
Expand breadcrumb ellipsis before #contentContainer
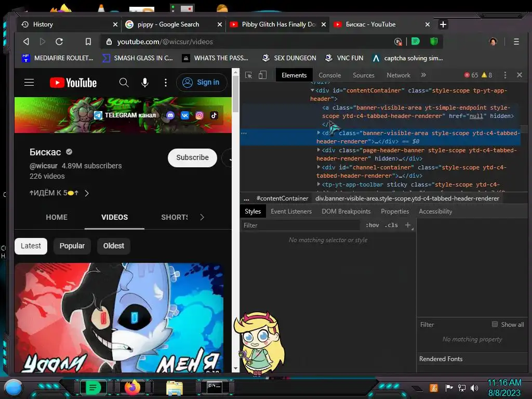point(247,198)
